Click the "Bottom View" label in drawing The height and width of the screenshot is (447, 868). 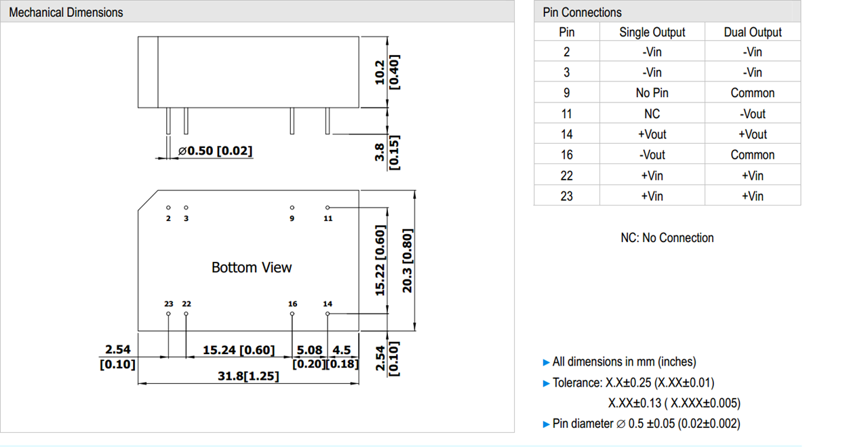coord(252,267)
